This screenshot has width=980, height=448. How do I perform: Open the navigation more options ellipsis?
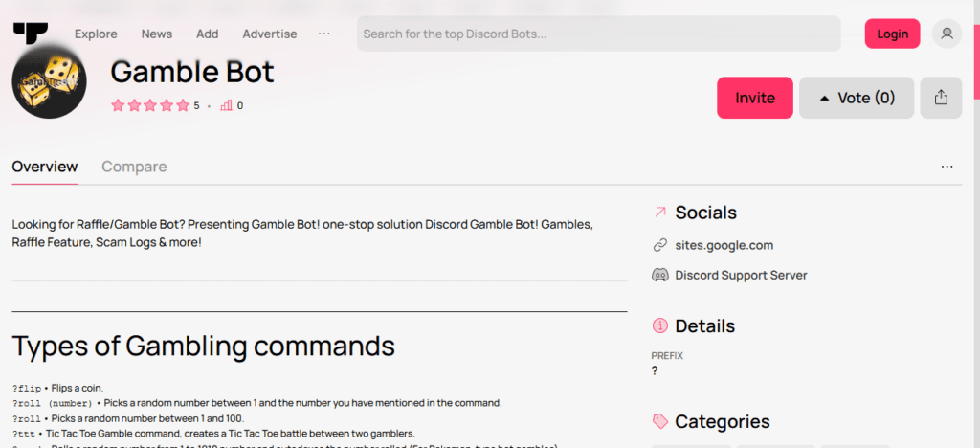pos(323,34)
